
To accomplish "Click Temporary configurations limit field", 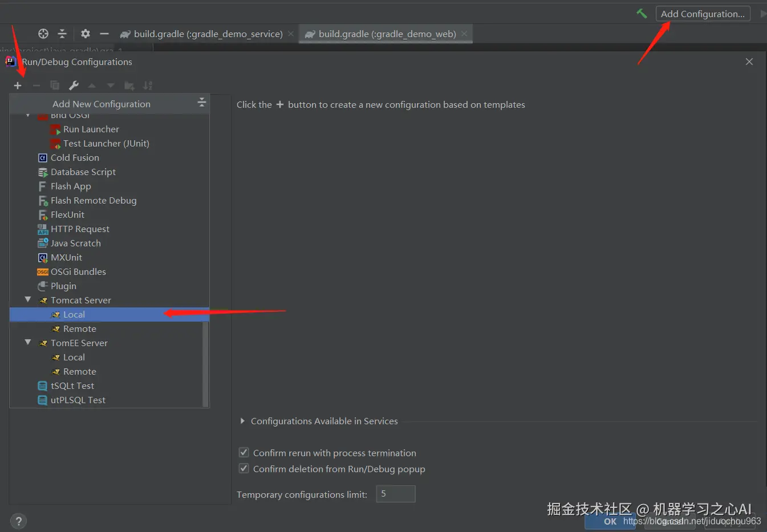I will (396, 494).
